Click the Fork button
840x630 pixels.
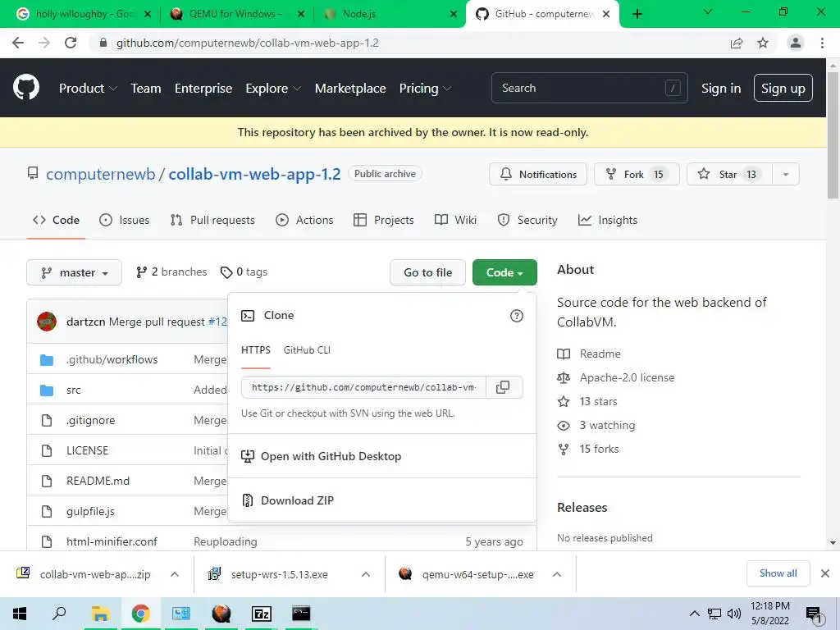click(x=637, y=174)
